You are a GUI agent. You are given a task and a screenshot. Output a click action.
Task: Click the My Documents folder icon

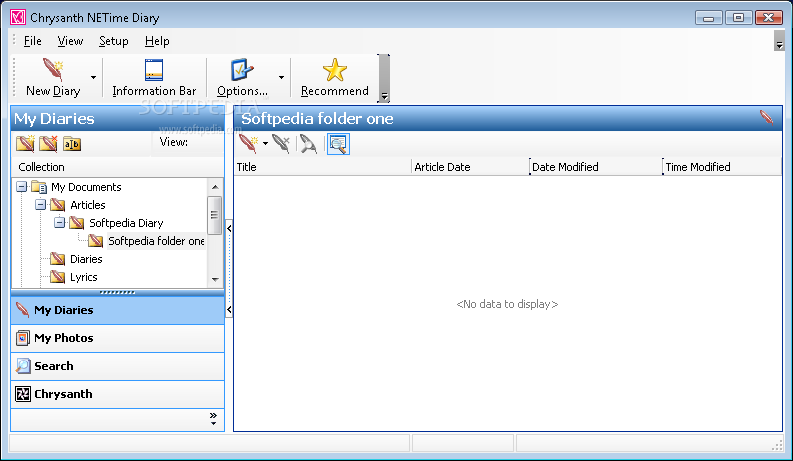coord(39,187)
